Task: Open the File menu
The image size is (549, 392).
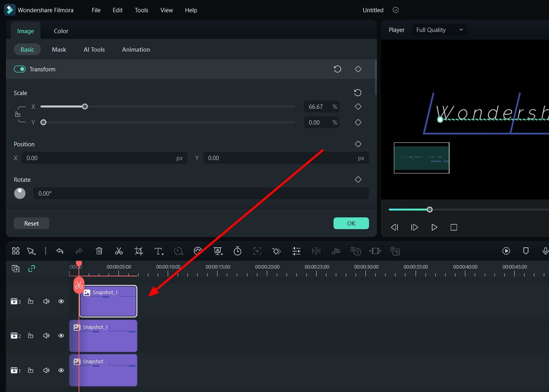Action: point(96,10)
